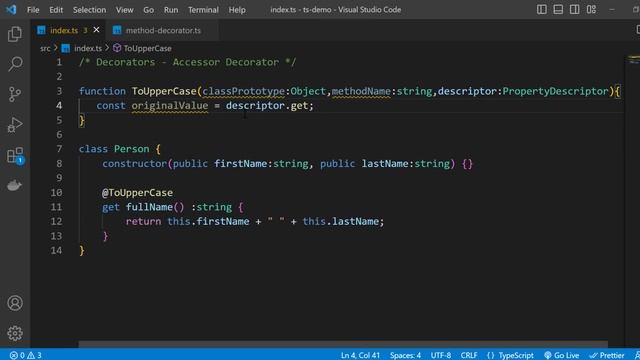Click the Person class name
The height and width of the screenshot is (360, 640).
[131, 149]
